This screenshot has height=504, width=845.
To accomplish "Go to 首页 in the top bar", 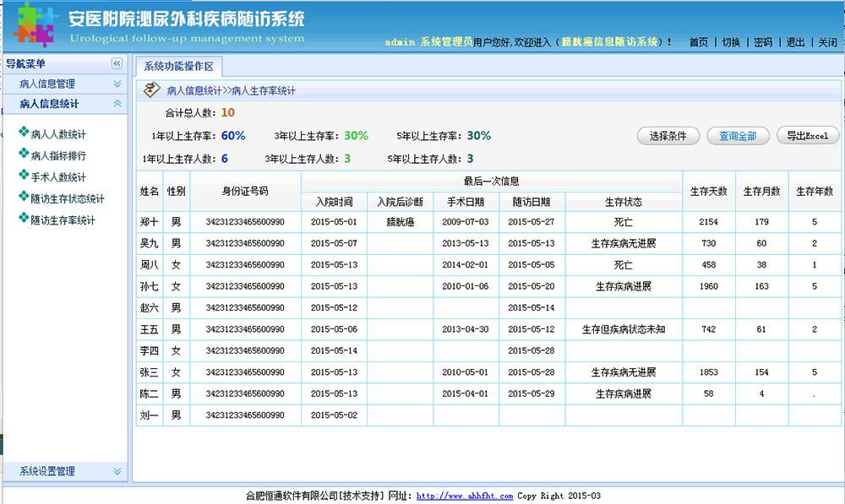I will coord(699,42).
